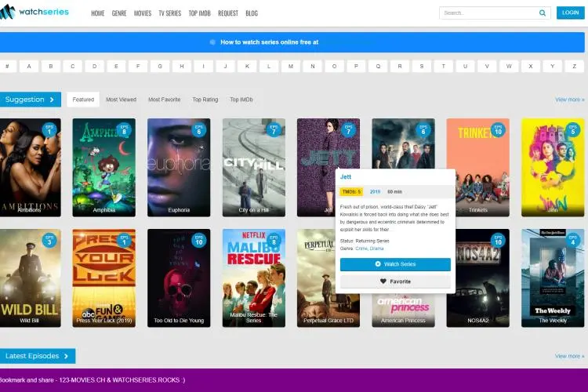The height and width of the screenshot is (392, 588).
Task: Click the EPS 4 badge on The Weekly
Action: click(572, 241)
